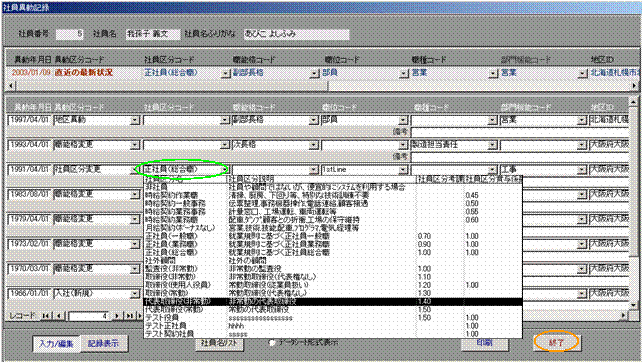
Task: Click 直近の最新状況 text in top row
Action: tap(84, 73)
